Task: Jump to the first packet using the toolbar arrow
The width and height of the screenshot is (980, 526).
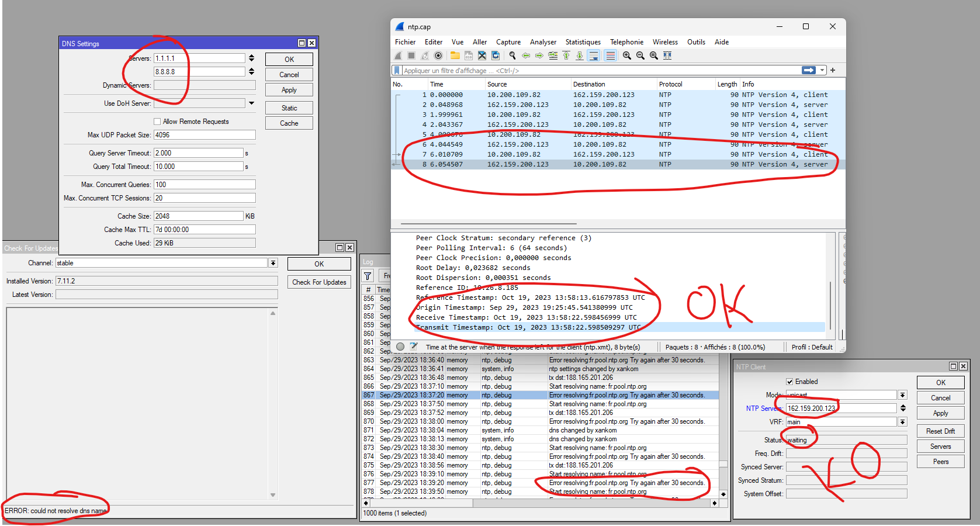Action: point(566,56)
